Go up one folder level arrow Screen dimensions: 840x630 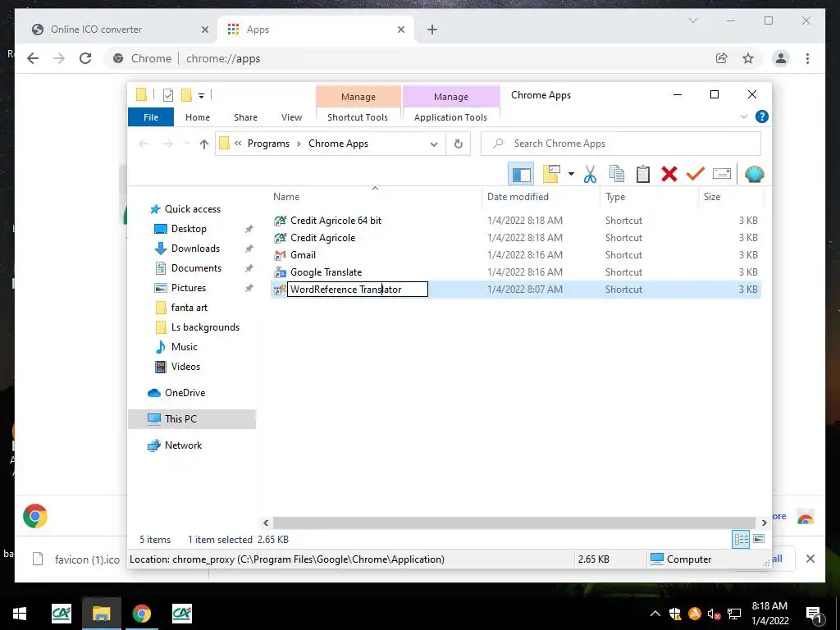(203, 144)
